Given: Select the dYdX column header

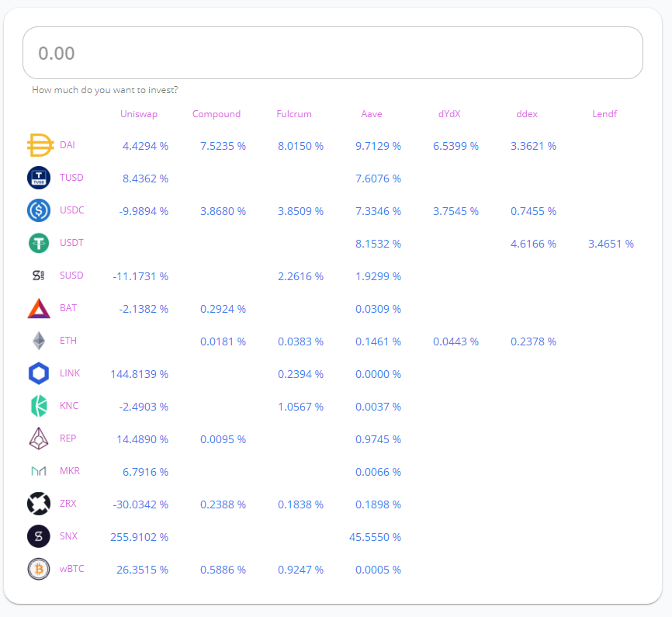Looking at the screenshot, I should pyautogui.click(x=449, y=114).
